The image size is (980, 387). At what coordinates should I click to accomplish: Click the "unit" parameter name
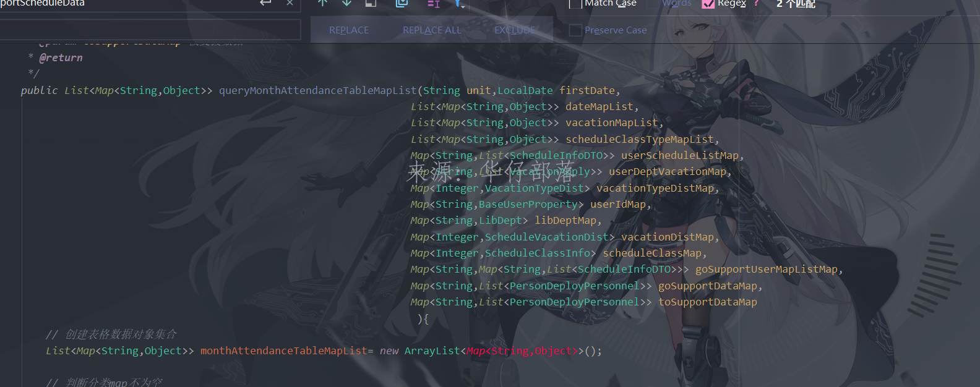(479, 90)
